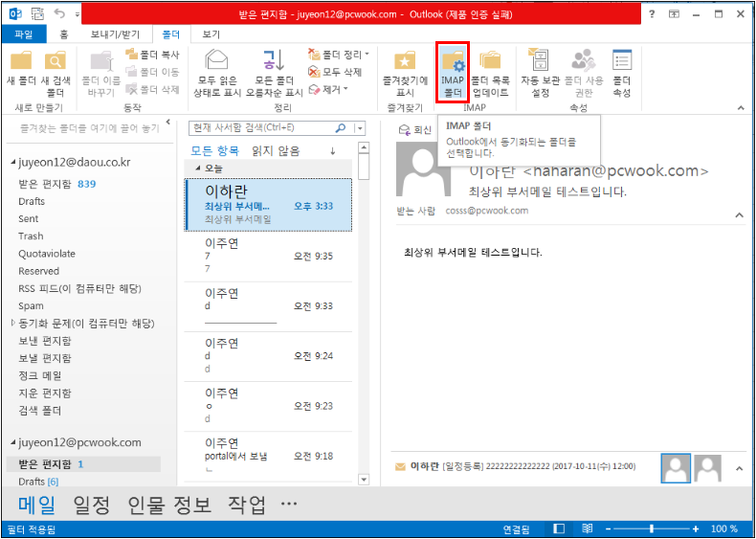Show more navigation options (…)

pyautogui.click(x=289, y=504)
